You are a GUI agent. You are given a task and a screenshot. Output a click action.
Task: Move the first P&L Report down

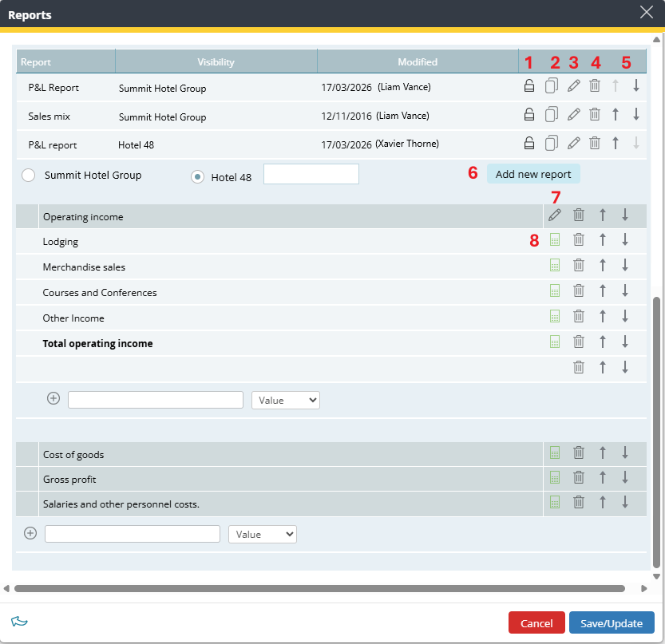click(636, 85)
